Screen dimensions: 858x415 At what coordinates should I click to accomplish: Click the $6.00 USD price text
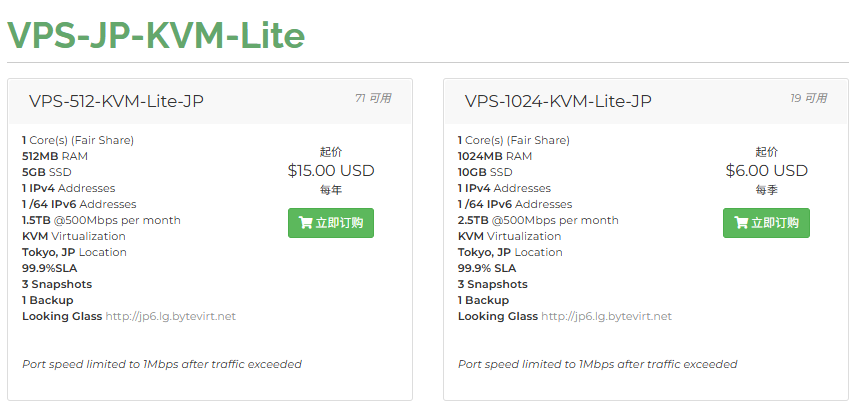(x=766, y=171)
